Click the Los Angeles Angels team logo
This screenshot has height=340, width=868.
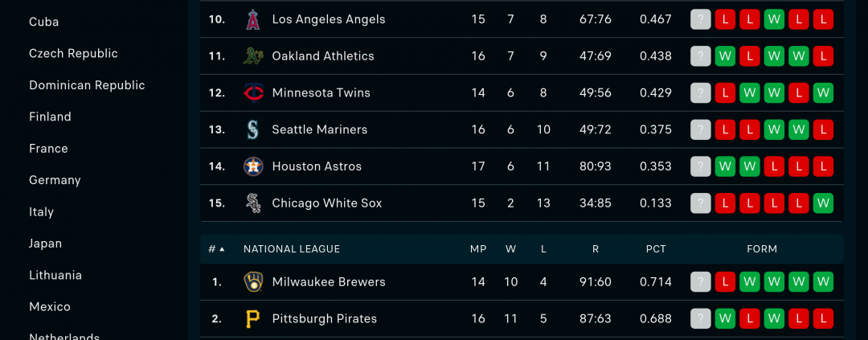coord(253,19)
